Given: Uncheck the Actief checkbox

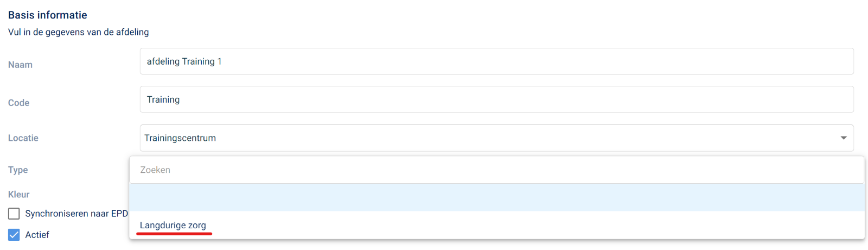Looking at the screenshot, I should [14, 235].
